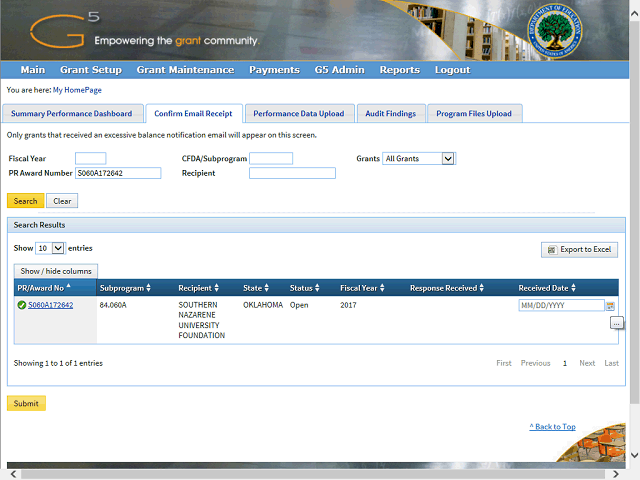Sort by the PR/Award No column arrow
640x480 pixels.
click(x=69, y=286)
